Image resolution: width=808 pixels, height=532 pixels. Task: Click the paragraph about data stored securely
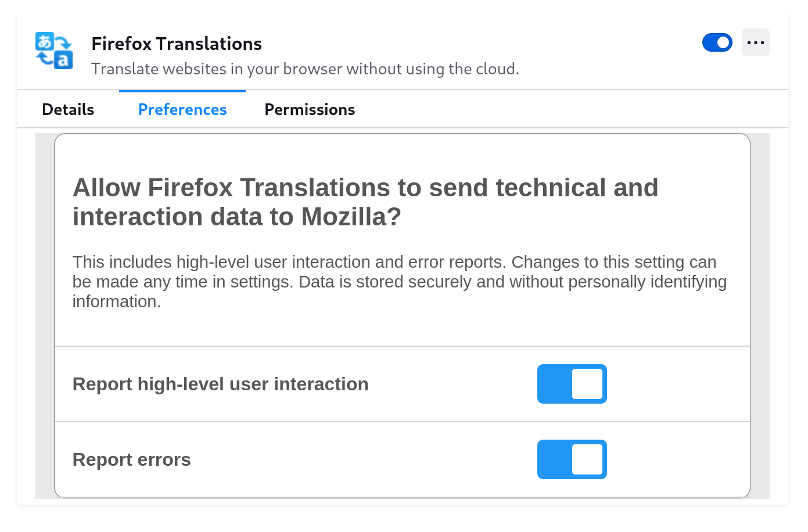point(399,282)
